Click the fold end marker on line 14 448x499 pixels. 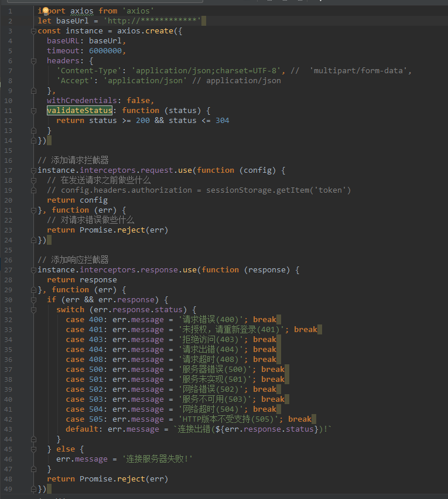(33, 141)
